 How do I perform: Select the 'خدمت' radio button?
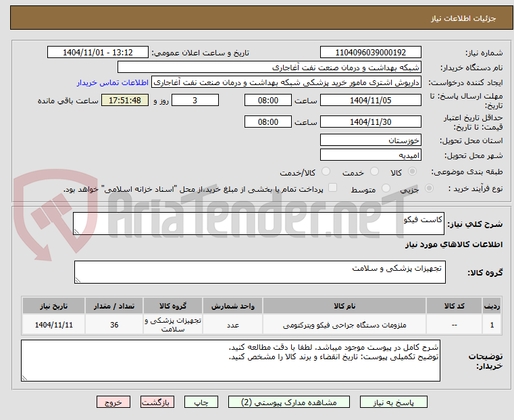(374, 172)
